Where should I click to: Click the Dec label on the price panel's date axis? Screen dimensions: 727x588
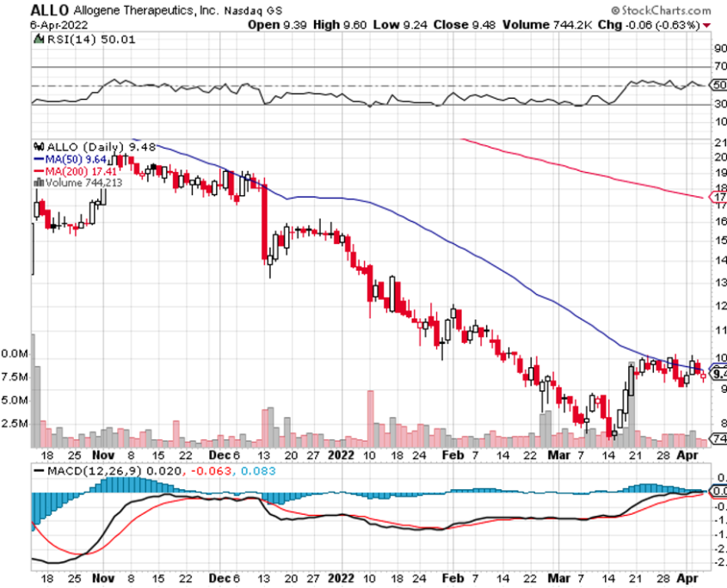point(219,455)
